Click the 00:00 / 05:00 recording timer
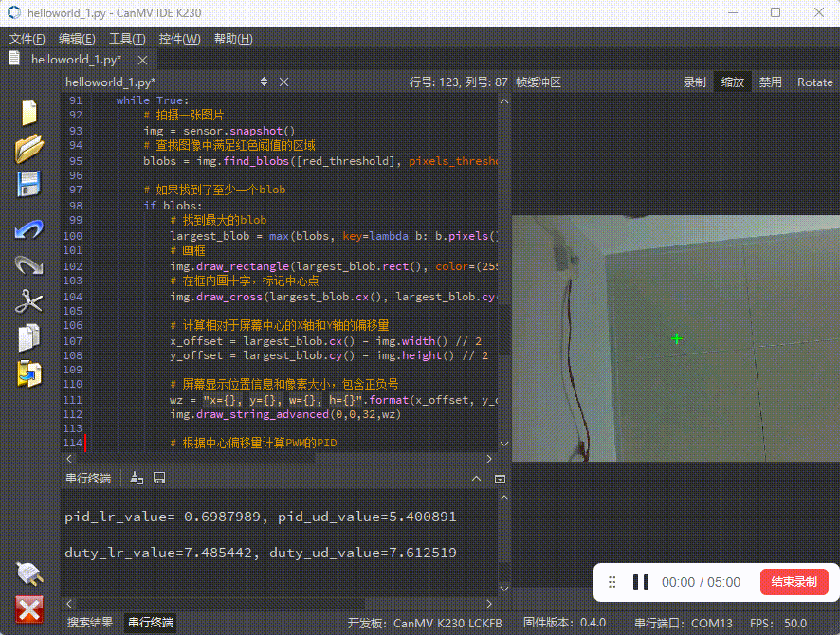Screen dimensions: 840x635 click(x=701, y=582)
